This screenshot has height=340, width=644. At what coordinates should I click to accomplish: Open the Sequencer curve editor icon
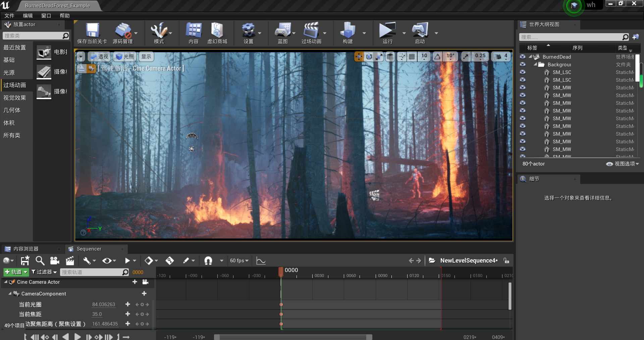pyautogui.click(x=261, y=261)
